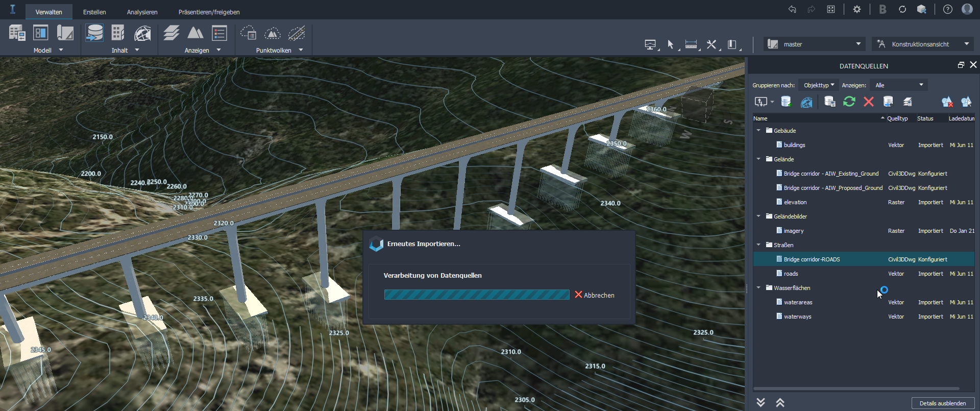Image resolution: width=980 pixels, height=411 pixels.
Task: Delete data source with red X
Action: pyautogui.click(x=869, y=102)
